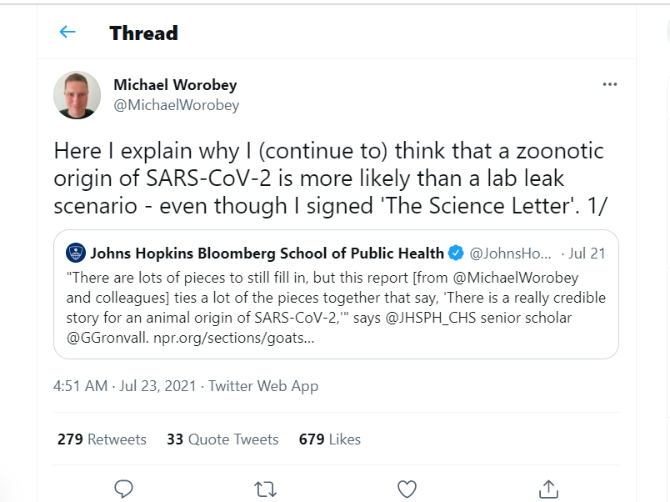This screenshot has width=670, height=502.
Task: Like the tweet with the heart icon
Action: coord(407,488)
